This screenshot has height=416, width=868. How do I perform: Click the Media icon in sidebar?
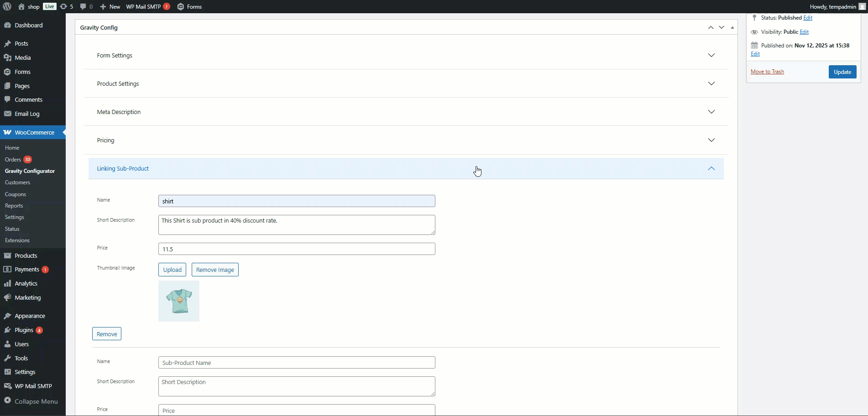pyautogui.click(x=7, y=58)
